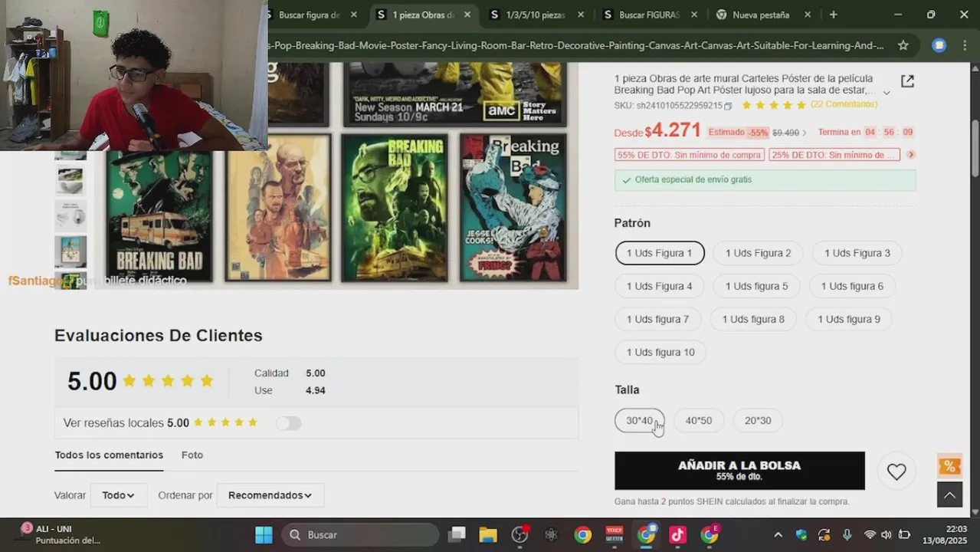This screenshot has height=552, width=980.
Task: Open Windows Security tray icon
Action: click(x=801, y=534)
